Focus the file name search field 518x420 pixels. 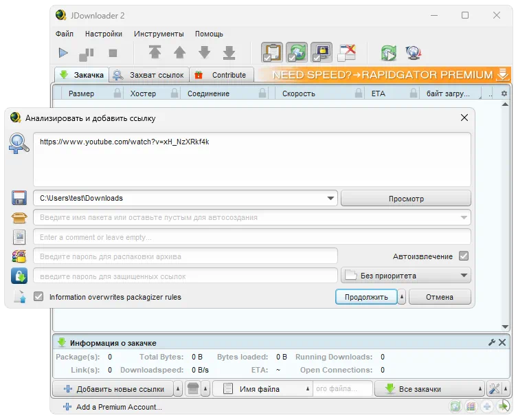pos(342,388)
